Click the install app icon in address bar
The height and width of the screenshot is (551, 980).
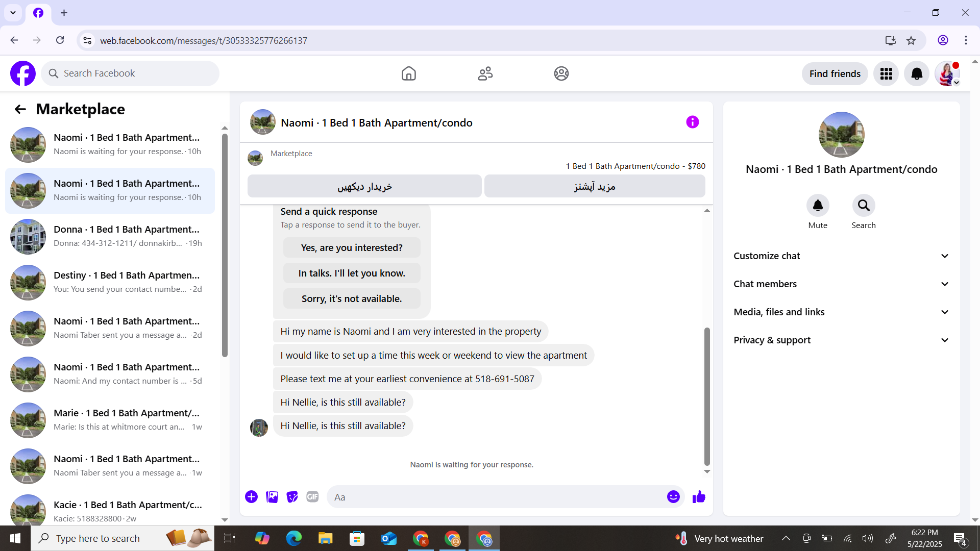click(x=890, y=40)
